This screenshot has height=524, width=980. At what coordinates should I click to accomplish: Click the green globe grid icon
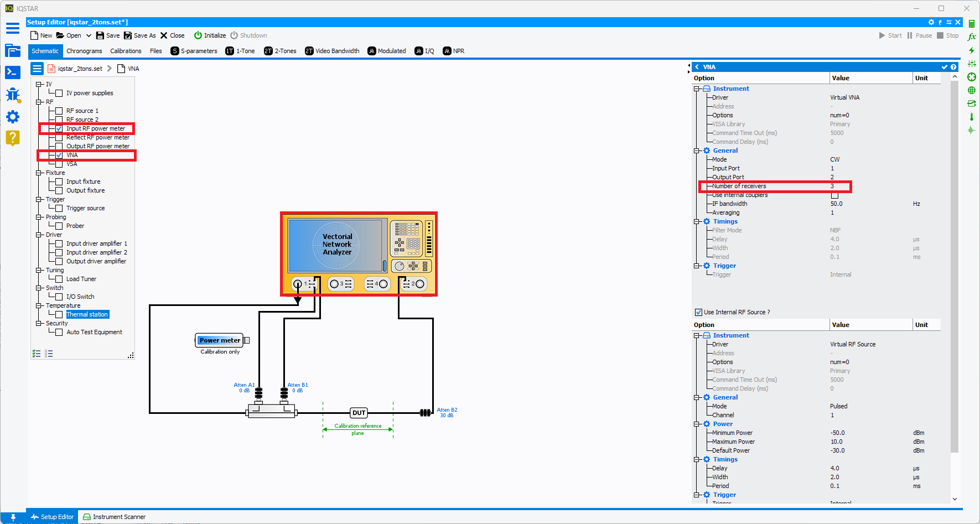point(971,90)
